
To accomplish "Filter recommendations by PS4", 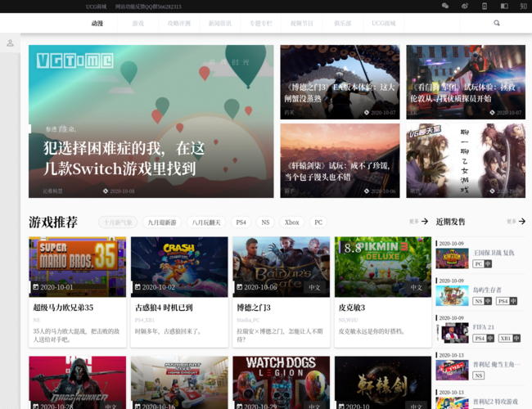I will [x=241, y=222].
